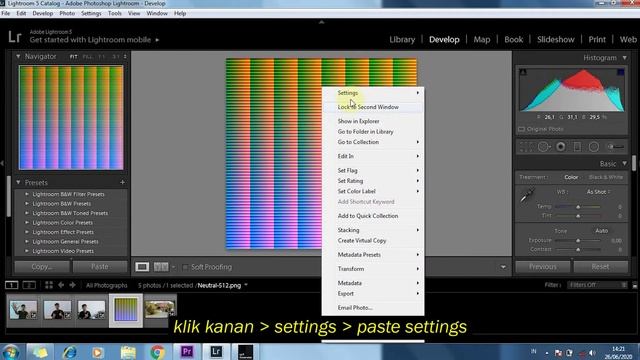Click the Previous button

pos(542,267)
